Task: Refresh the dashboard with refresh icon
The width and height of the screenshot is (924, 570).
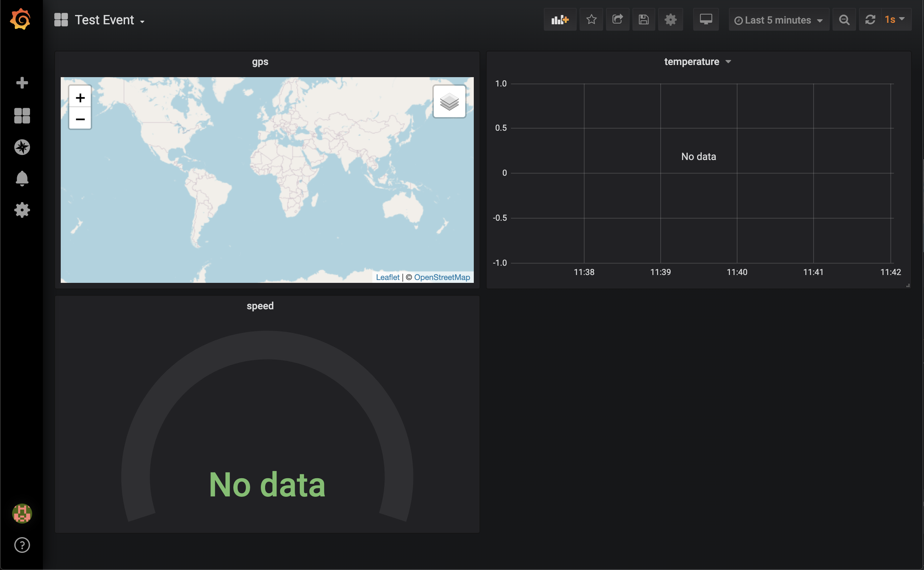Action: [870, 20]
